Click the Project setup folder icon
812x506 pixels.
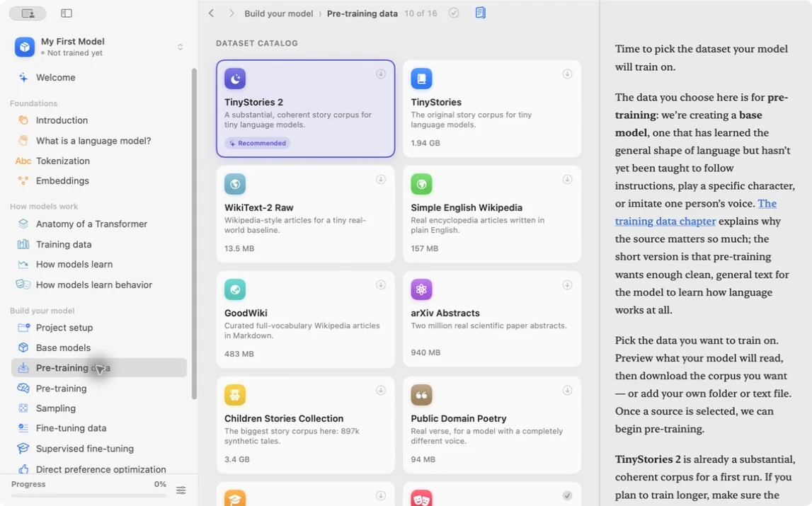23,328
